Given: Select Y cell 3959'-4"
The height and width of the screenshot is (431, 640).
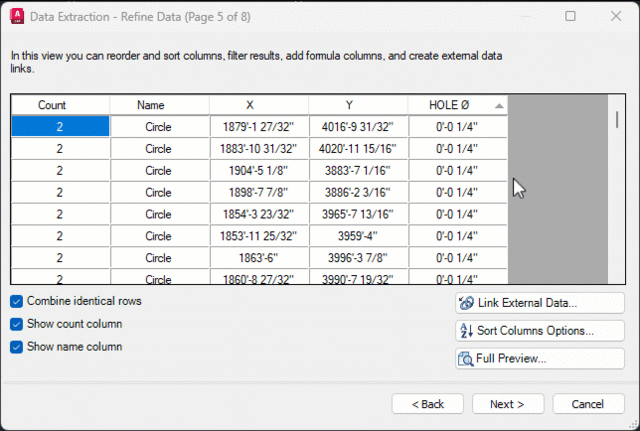Looking at the screenshot, I should (x=358, y=236).
